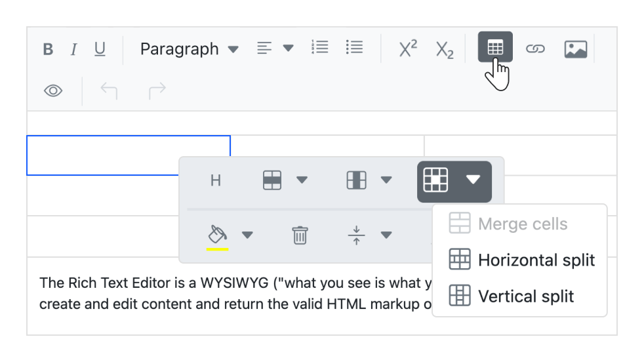The height and width of the screenshot is (362, 644).
Task: Click the Insert Link icon
Action: click(536, 49)
